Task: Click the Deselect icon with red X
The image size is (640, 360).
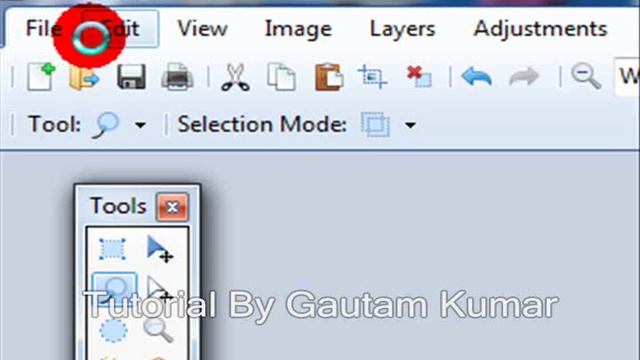Action: tap(419, 77)
